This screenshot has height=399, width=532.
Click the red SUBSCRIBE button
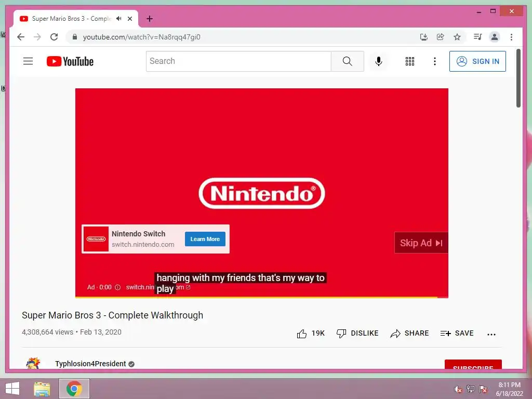click(473, 365)
